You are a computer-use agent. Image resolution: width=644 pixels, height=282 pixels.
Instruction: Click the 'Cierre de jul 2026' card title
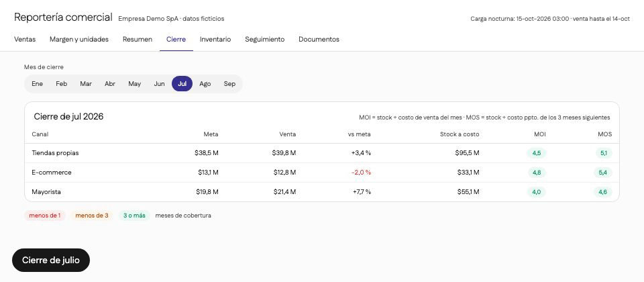coord(68,117)
